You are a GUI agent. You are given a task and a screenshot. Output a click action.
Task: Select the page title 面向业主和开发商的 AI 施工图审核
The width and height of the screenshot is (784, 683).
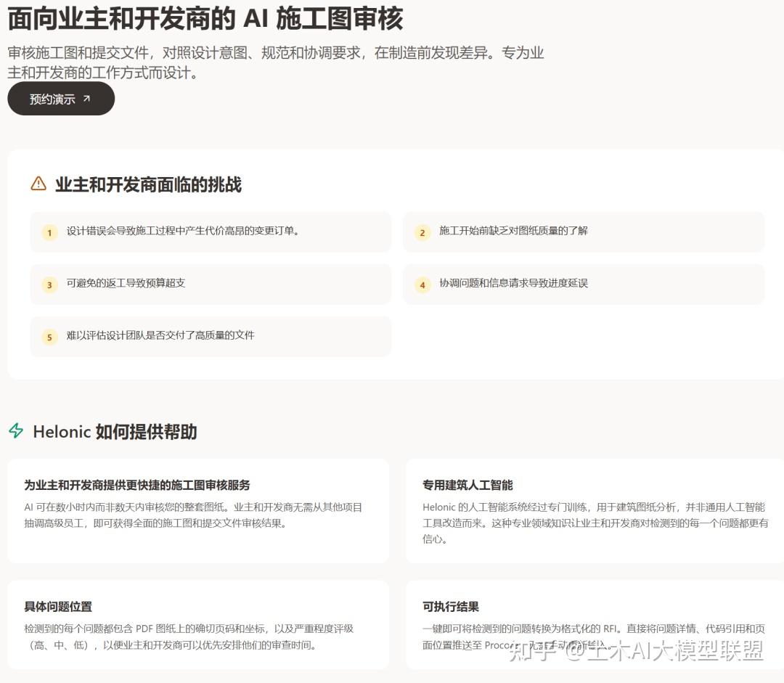205,18
